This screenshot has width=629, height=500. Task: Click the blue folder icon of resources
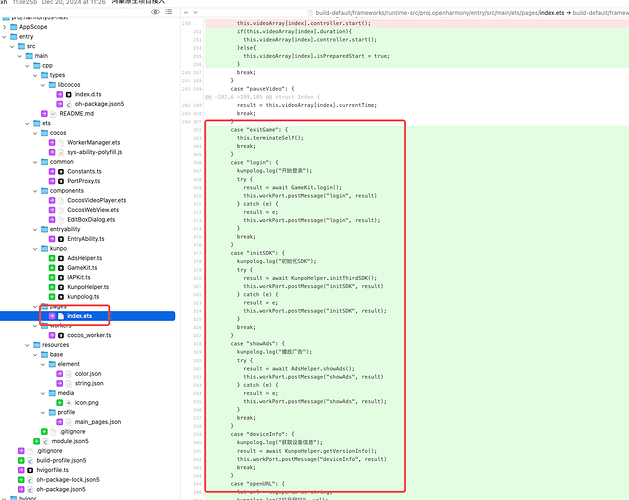coord(37,345)
